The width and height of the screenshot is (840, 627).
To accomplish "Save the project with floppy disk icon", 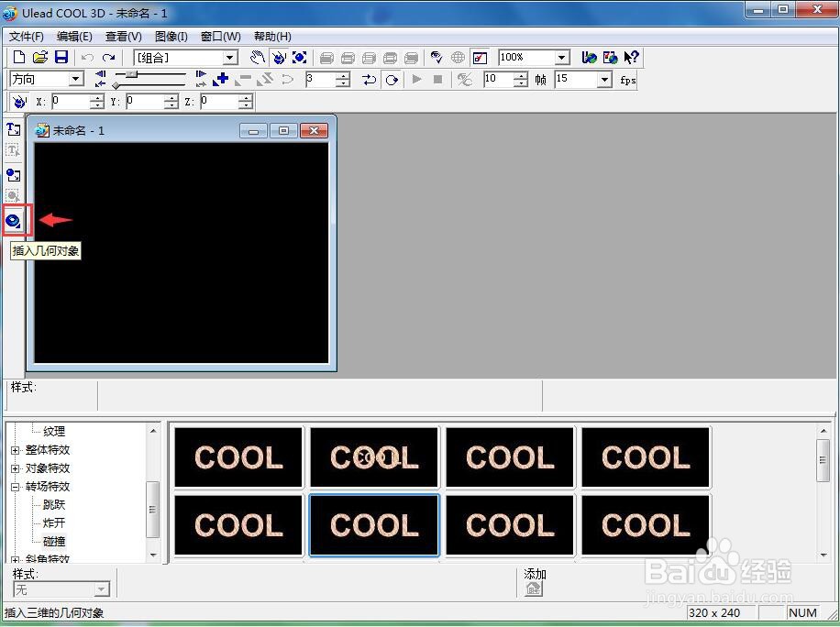I will tap(61, 58).
